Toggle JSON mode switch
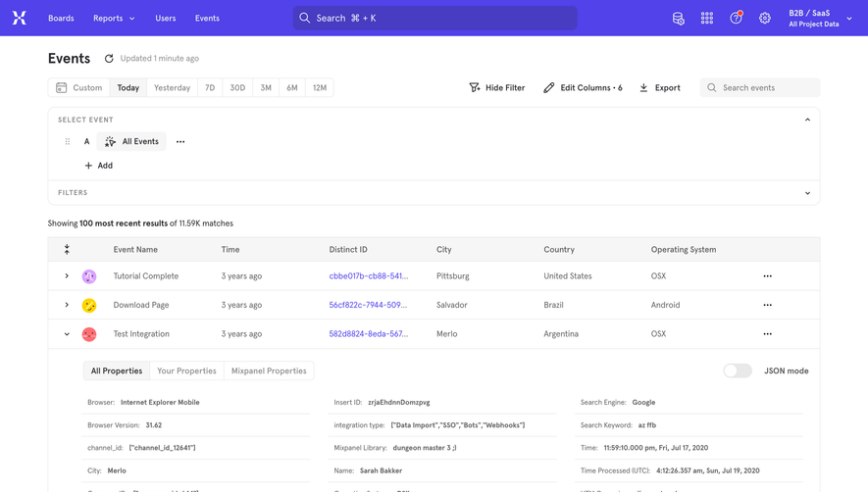 [x=738, y=370]
